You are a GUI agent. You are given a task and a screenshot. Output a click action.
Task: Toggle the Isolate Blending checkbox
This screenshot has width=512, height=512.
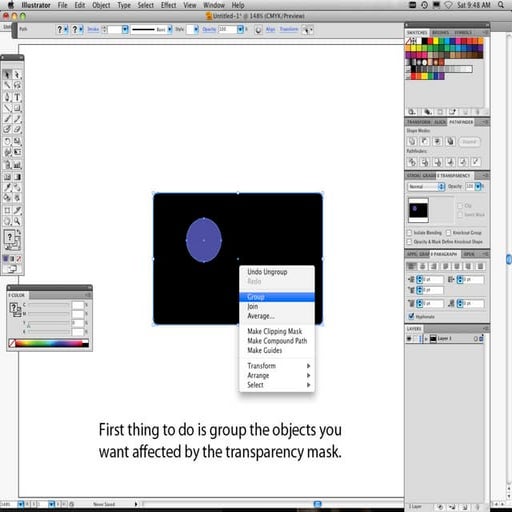pyautogui.click(x=409, y=232)
